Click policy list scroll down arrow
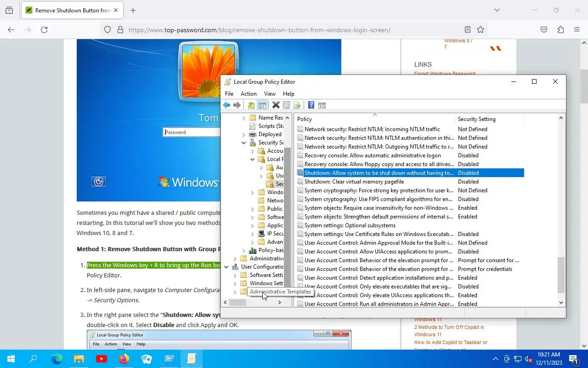 pyautogui.click(x=561, y=302)
